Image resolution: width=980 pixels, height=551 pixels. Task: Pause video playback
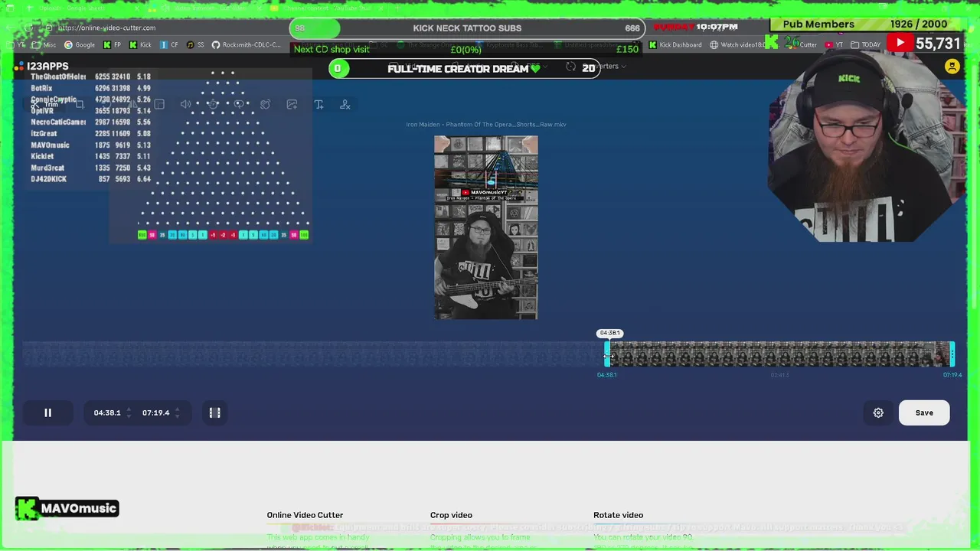click(x=47, y=412)
